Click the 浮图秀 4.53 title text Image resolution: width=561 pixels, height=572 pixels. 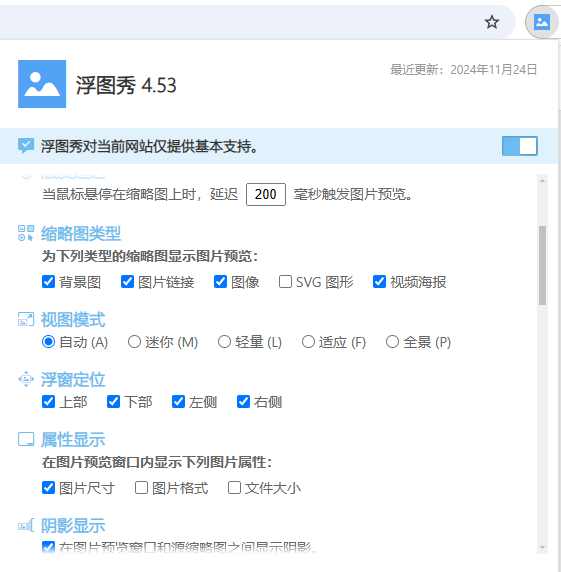pos(126,85)
